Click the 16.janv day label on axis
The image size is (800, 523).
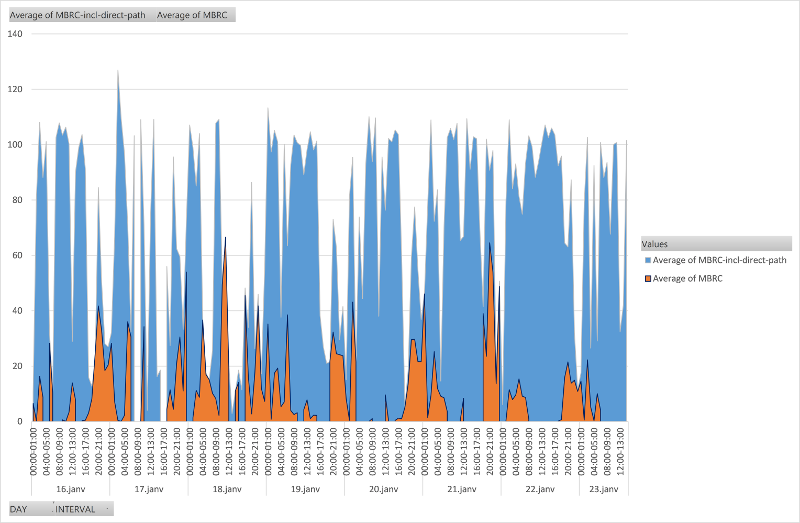70,489
